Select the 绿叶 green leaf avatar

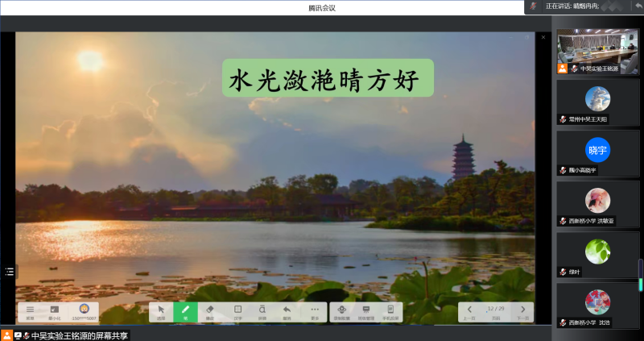point(597,252)
